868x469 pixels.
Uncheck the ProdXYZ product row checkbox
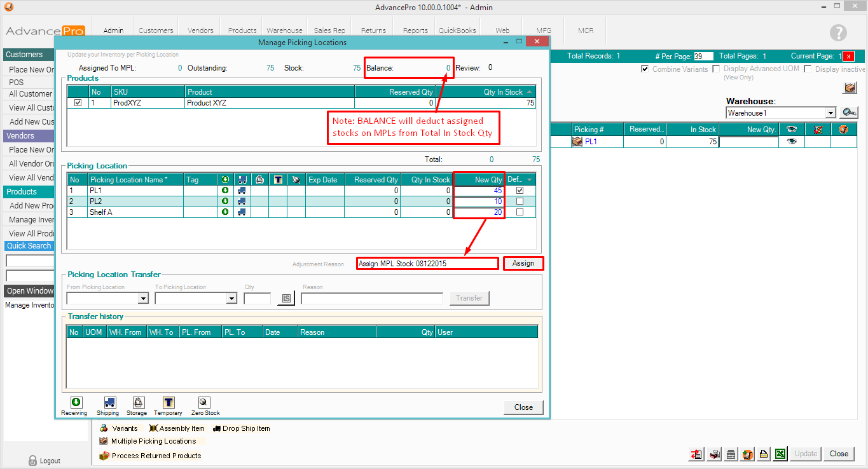coord(78,103)
